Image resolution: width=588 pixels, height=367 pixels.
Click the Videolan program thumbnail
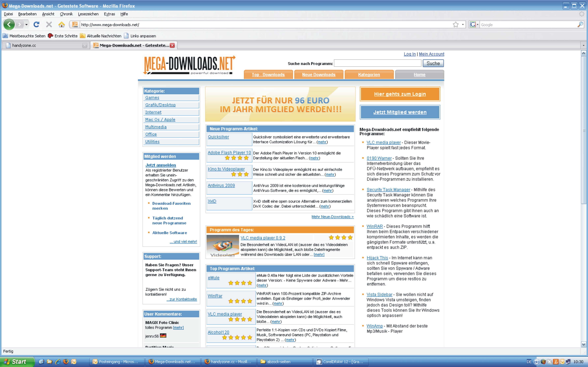tap(223, 246)
